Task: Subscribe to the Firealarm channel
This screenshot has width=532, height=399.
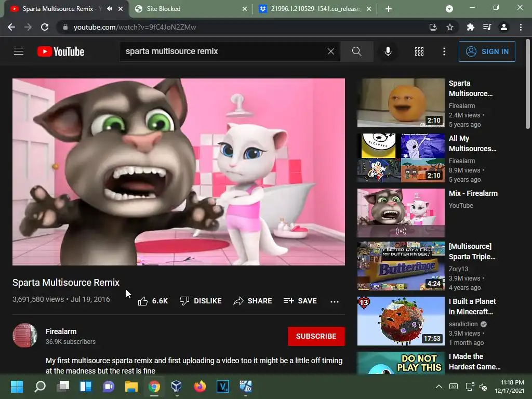Action: tap(316, 336)
